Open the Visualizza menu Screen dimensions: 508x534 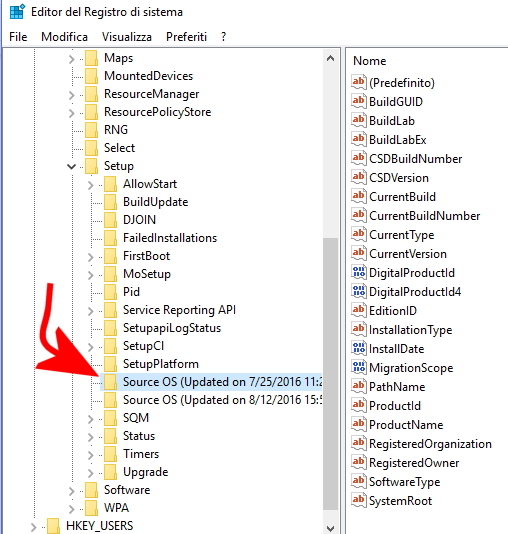[x=127, y=37]
